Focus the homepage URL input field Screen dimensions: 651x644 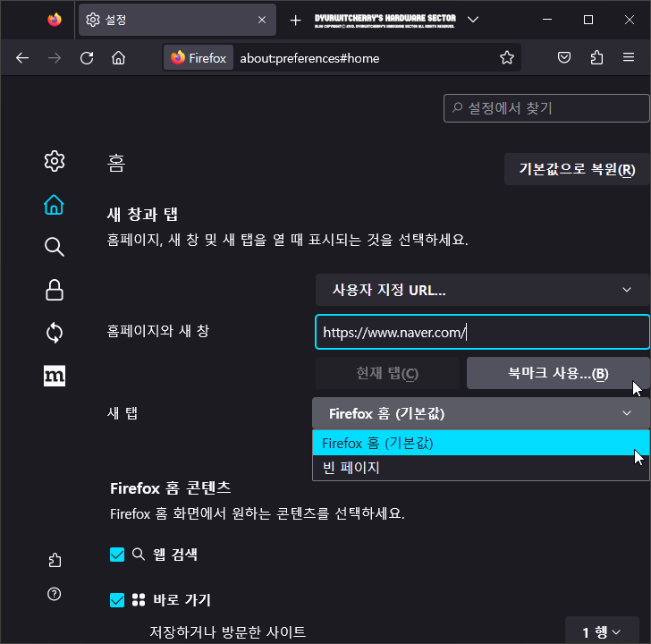pos(482,332)
